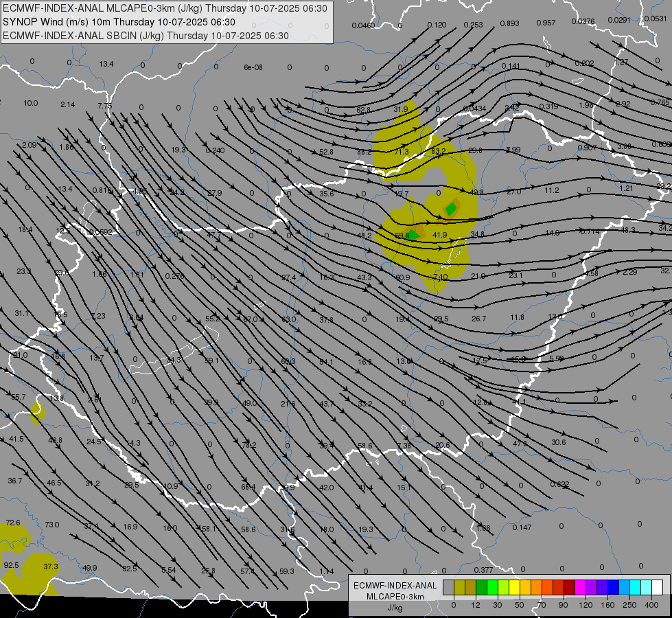This screenshot has width=672, height=618.
Task: Click the orange legend swatch before 70
Action: click(537, 588)
